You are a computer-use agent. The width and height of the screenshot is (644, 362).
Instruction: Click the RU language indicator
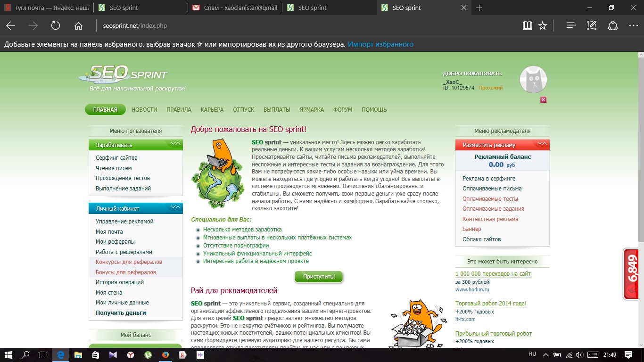pos(532,354)
